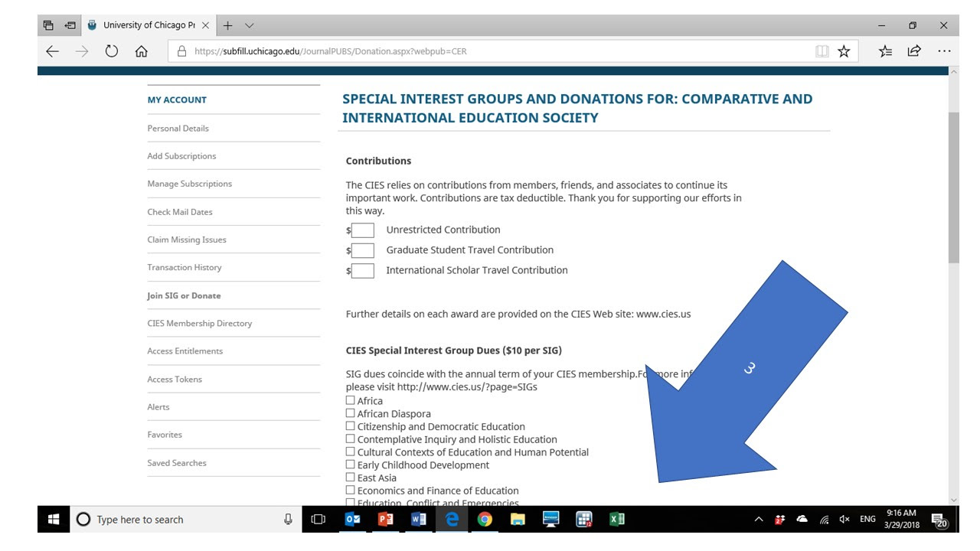
Task: Open Claim Missing Issues
Action: (187, 240)
